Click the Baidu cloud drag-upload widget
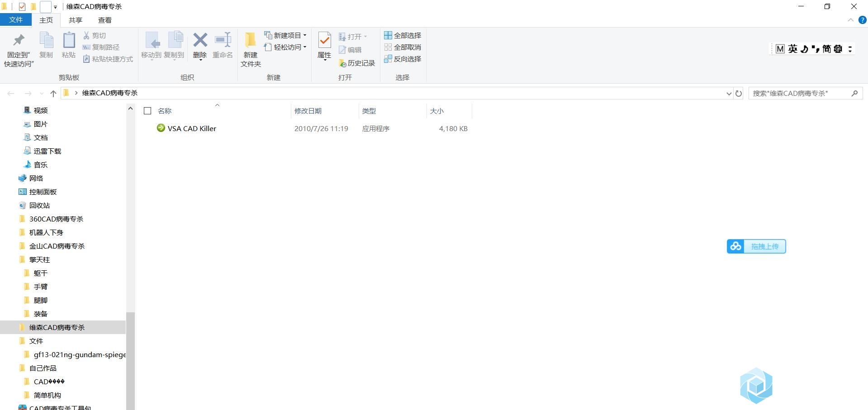Viewport: 868px width, 410px height. coord(756,246)
